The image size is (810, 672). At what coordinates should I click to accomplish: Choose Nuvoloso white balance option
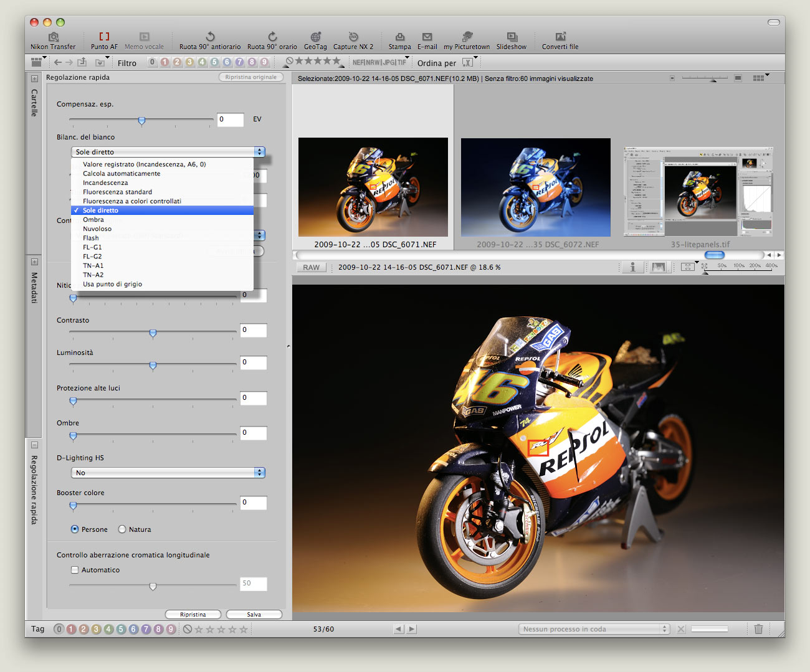tap(163, 229)
